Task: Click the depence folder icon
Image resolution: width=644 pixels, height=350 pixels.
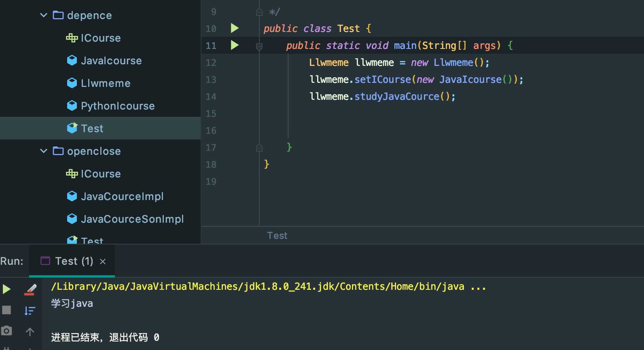Action: coord(58,15)
